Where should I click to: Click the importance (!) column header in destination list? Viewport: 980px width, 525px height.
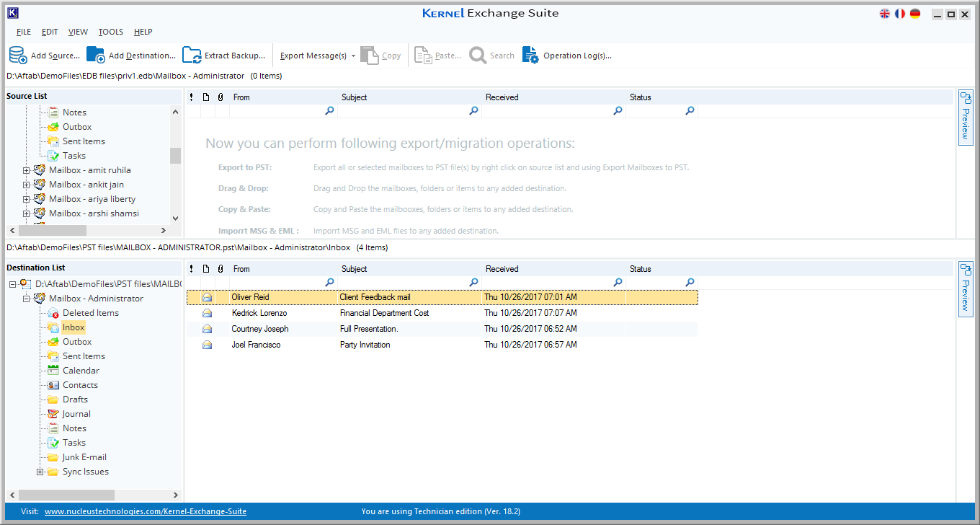pyautogui.click(x=192, y=269)
